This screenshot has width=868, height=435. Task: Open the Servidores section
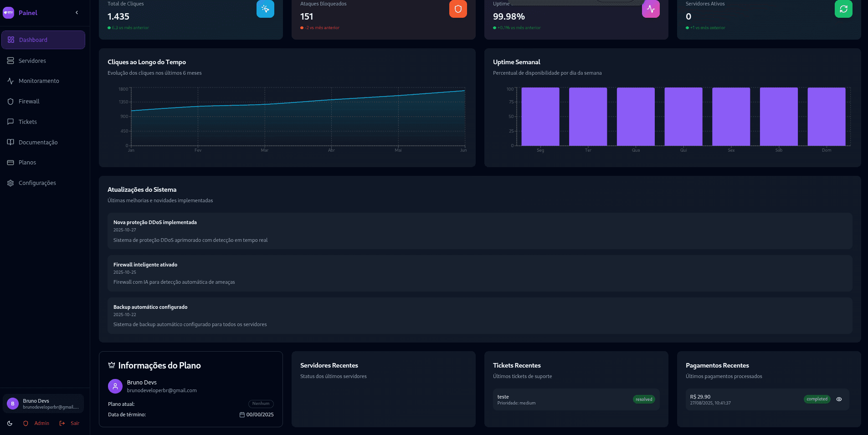click(32, 61)
